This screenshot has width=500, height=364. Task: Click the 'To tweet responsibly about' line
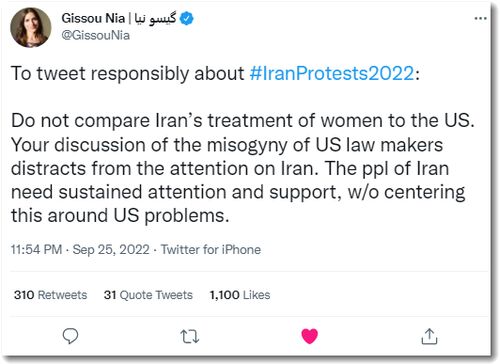point(127,73)
